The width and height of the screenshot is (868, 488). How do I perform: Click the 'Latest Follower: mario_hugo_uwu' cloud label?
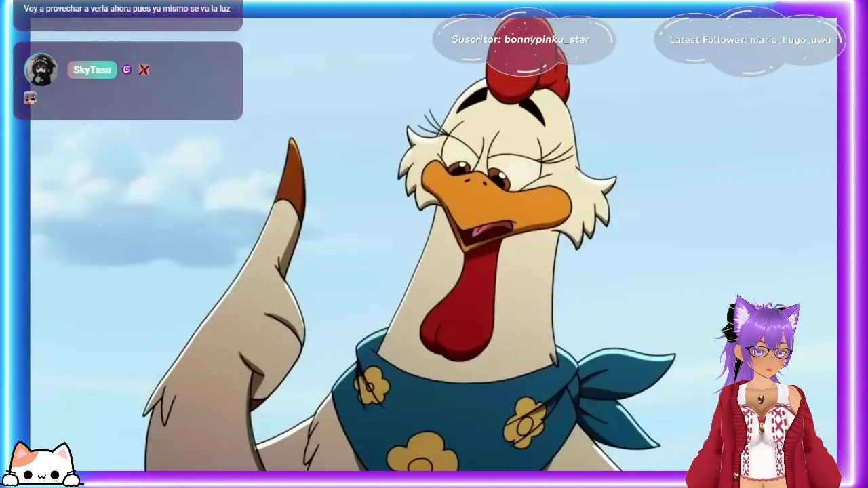tap(750, 39)
